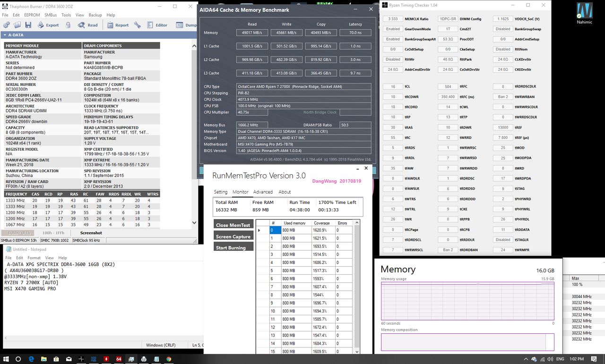Screen dimensions: 605x364
Task: Open Windows Start menu
Action: (6, 359)
